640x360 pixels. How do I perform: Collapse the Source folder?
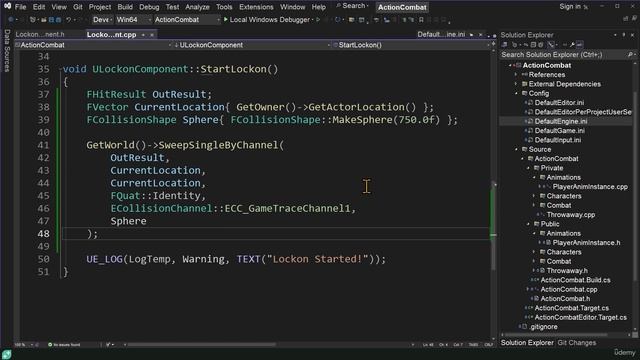pos(516,149)
